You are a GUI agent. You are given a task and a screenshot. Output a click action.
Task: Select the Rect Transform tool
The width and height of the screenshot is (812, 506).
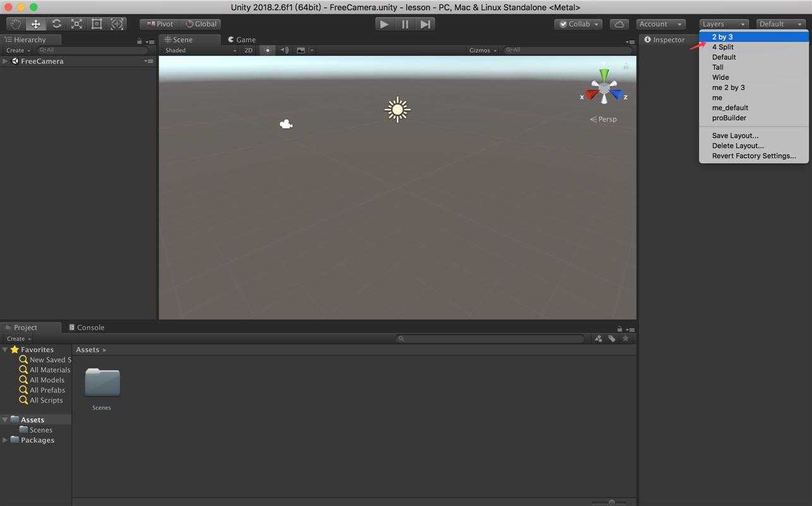click(x=97, y=24)
